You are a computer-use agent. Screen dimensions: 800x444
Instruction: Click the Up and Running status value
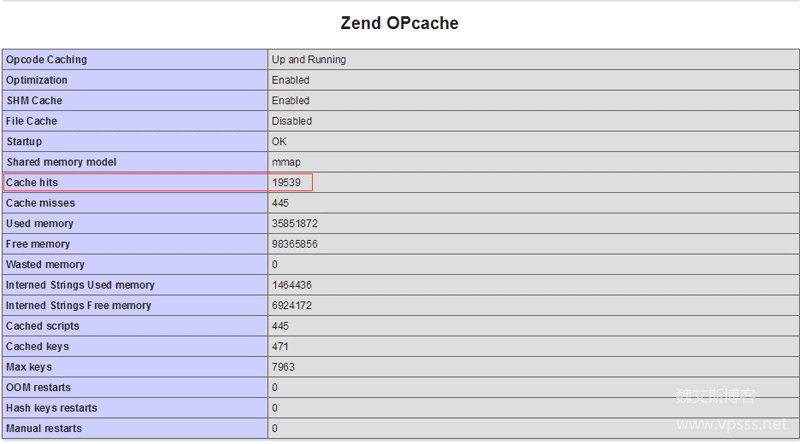point(308,60)
